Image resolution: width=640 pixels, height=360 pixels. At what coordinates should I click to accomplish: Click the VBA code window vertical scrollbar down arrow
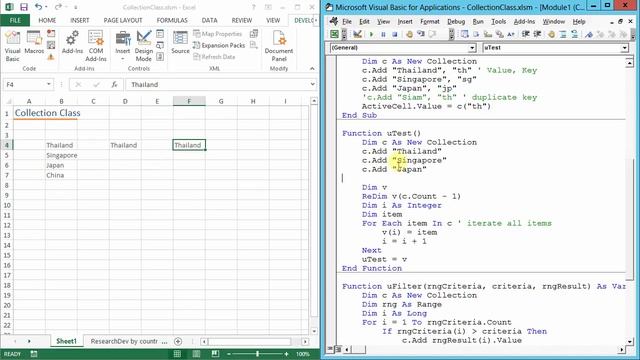(629, 341)
